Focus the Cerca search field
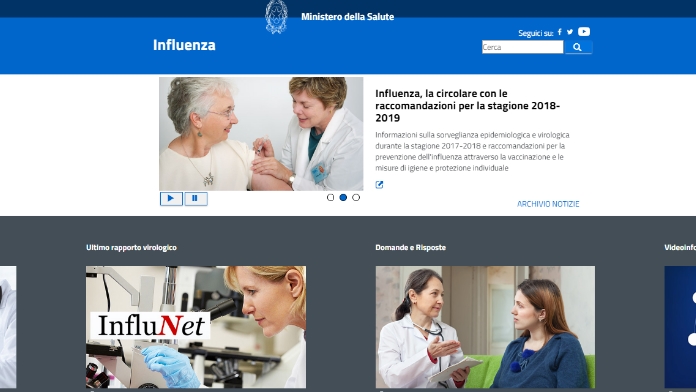This screenshot has height=392, width=696. [522, 47]
